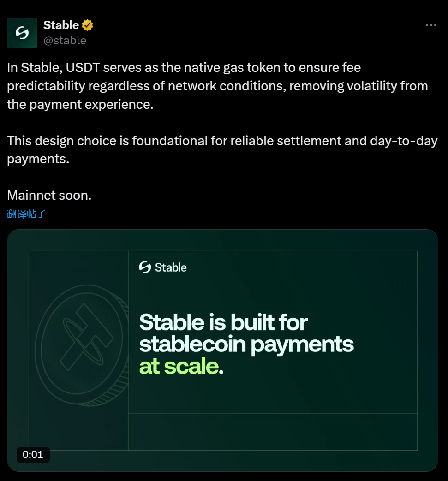This screenshot has height=481, width=448.
Task: Click the green "at scale." text
Action: point(181,367)
